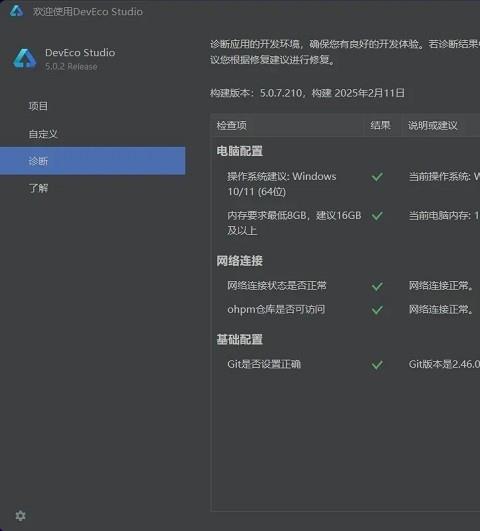
Task: Click the 当前操作系统 description cell
Action: click(x=444, y=176)
